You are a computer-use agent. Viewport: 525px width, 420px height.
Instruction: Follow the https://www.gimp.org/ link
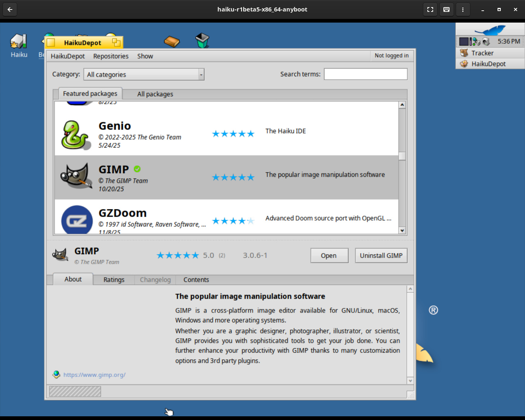pyautogui.click(x=94, y=374)
